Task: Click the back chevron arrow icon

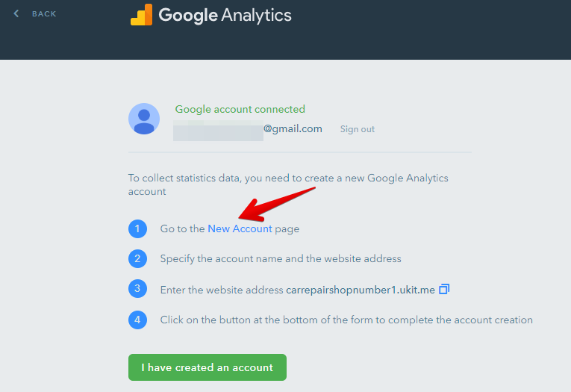Action: click(16, 14)
